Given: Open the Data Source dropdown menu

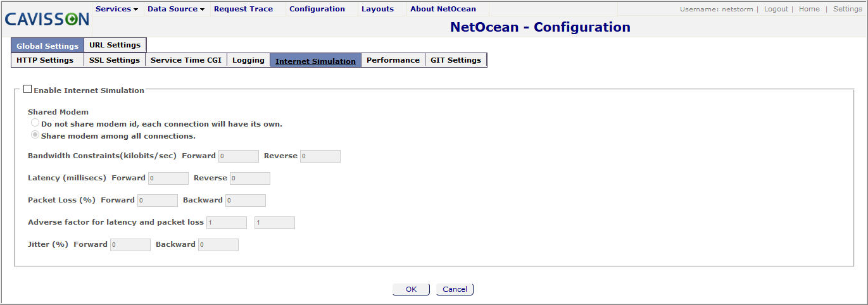Looking at the screenshot, I should [175, 9].
